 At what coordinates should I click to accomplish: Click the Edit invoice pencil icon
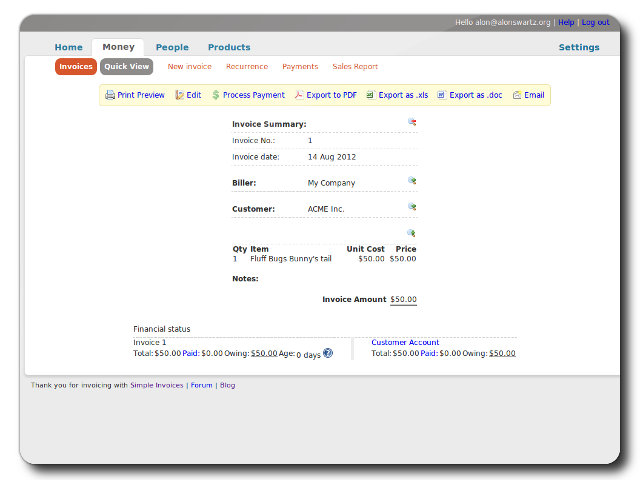point(179,95)
